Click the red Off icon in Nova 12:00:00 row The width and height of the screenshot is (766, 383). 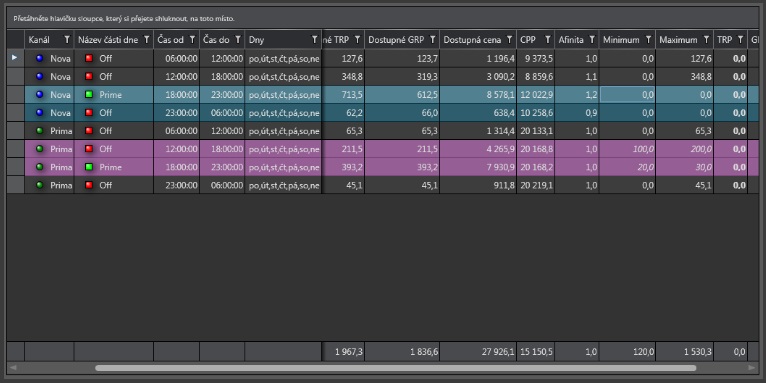point(89,77)
